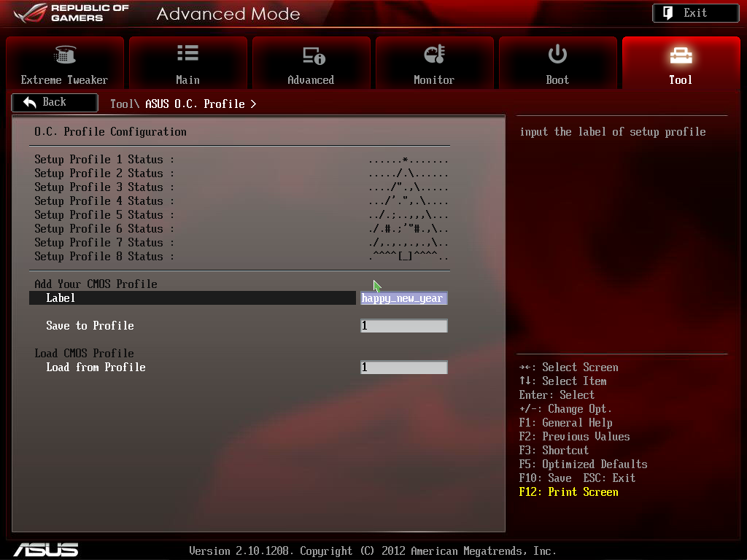Click the ASUS O.C. Profile breadcrumb
This screenshot has height=560, width=747.
[x=195, y=104]
